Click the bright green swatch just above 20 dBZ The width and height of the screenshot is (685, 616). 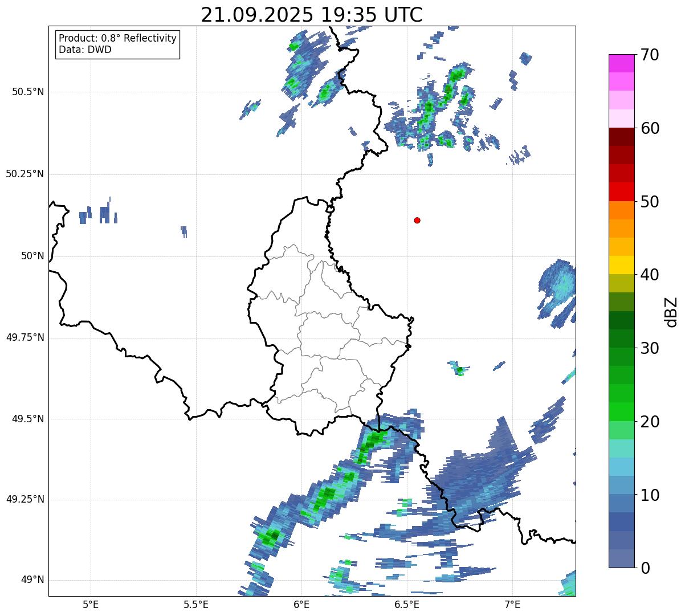point(621,412)
